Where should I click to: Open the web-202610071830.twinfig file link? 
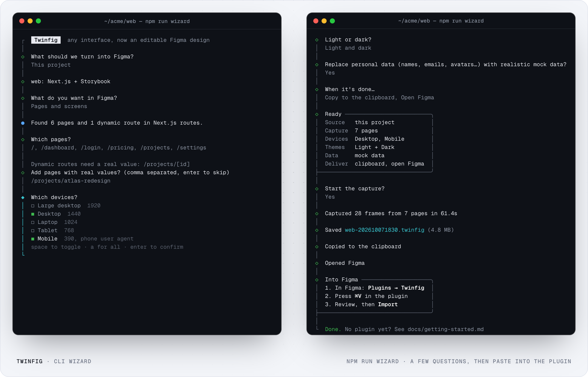click(x=384, y=230)
